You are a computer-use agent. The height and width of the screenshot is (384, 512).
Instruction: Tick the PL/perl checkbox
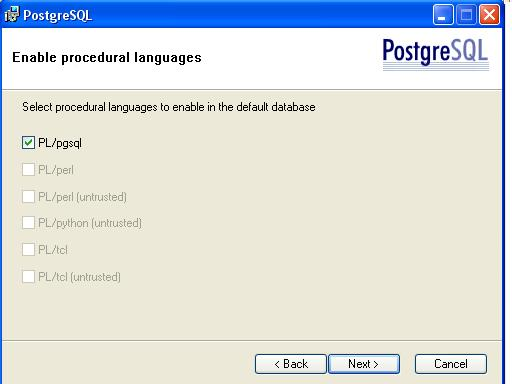[28, 169]
